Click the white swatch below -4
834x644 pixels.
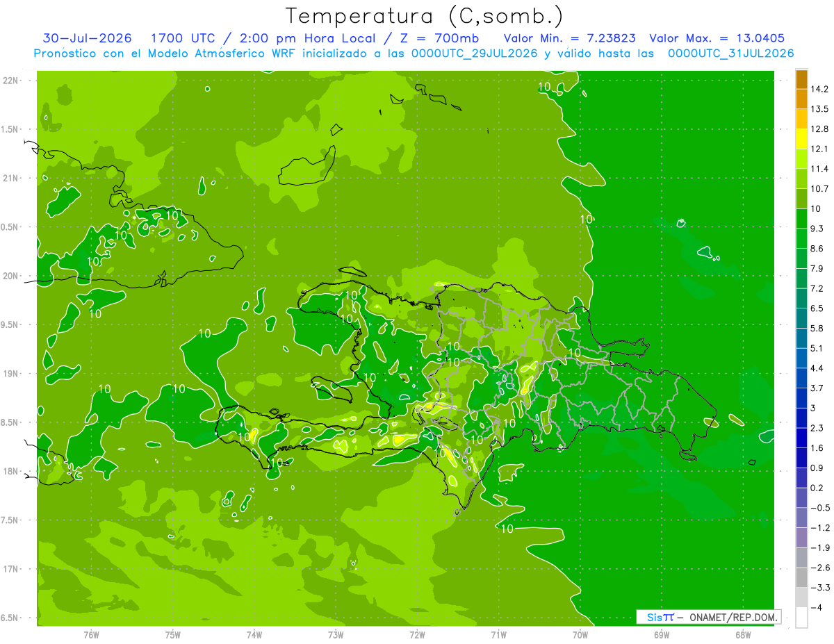801,618
